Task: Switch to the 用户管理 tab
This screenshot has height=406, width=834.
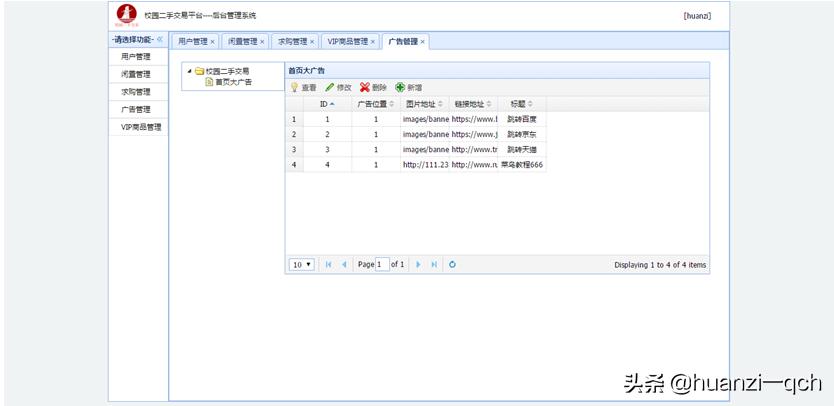Action: pyautogui.click(x=193, y=42)
